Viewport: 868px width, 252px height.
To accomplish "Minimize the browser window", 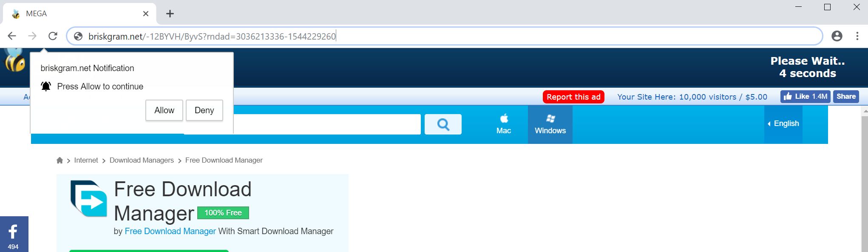I will pos(798,7).
